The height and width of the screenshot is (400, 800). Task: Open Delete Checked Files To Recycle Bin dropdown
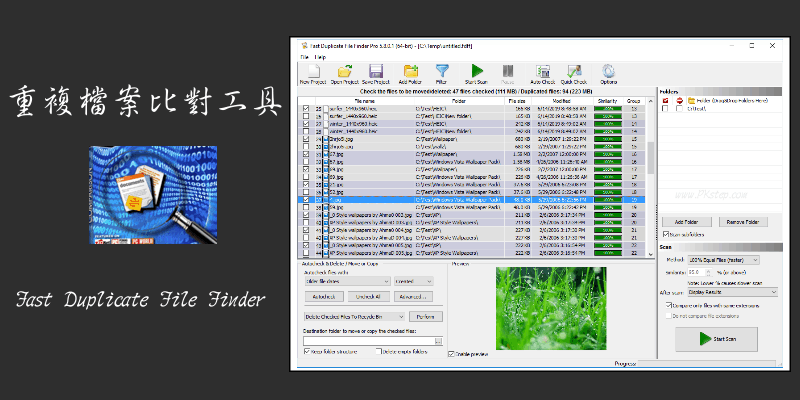point(355,317)
